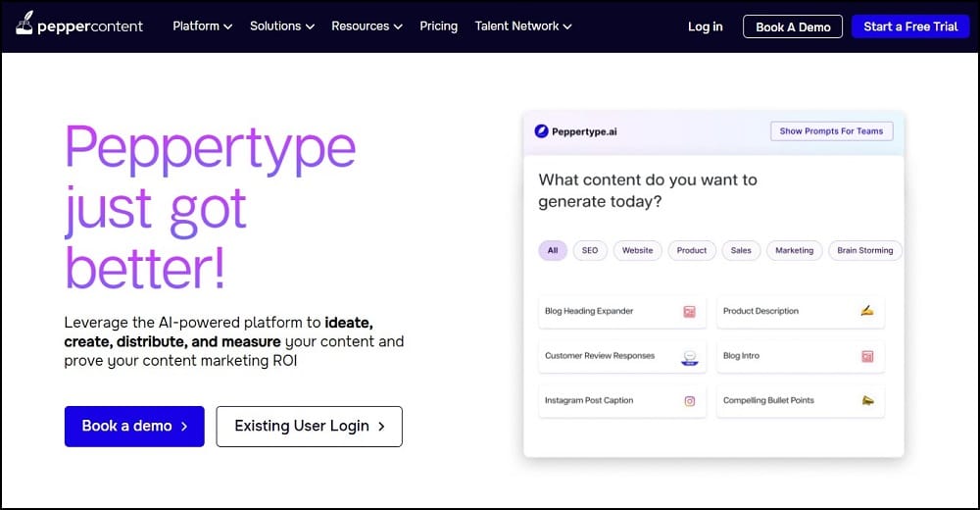
Task: Select the Product filter chip
Action: coord(692,250)
